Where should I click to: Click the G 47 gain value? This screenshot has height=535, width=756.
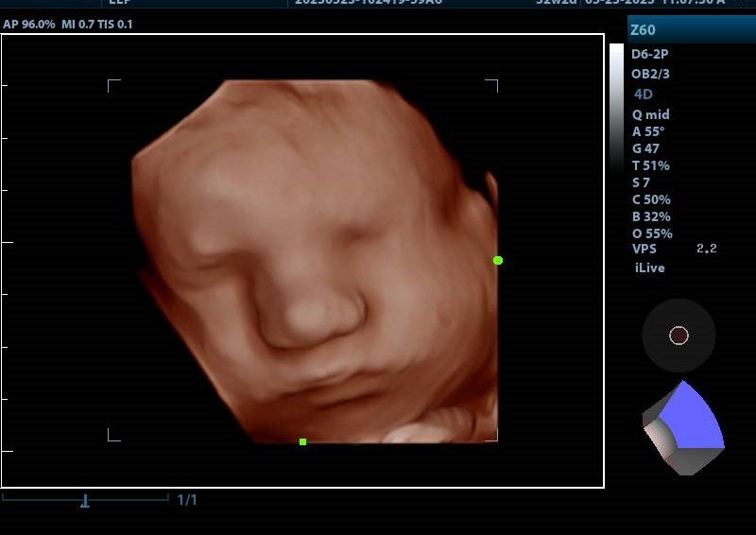645,148
